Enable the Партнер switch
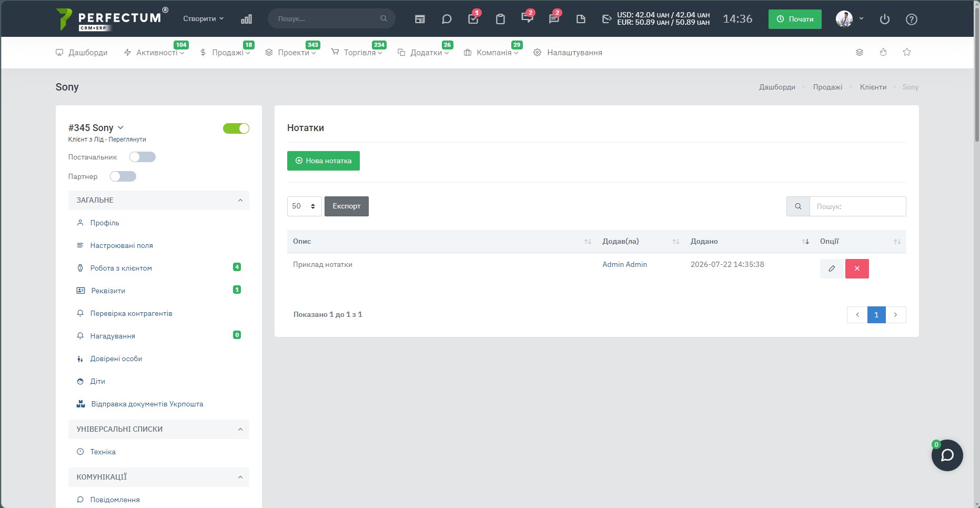 click(x=123, y=176)
